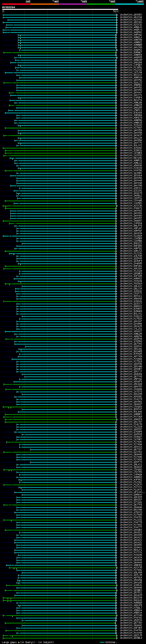The height and width of the screenshot is (644, 146).
Task: Select UniRef100_Q765P6 entry
Action: [131, 342]
